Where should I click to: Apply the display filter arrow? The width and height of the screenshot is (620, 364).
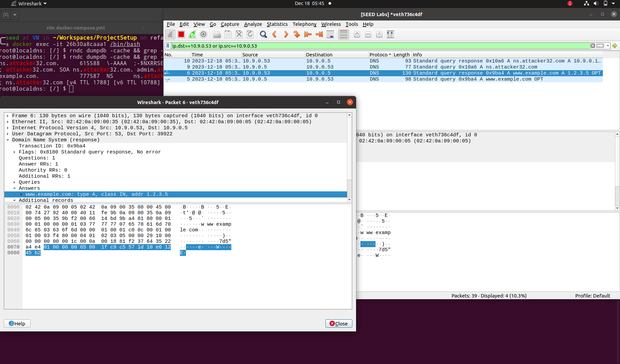(x=600, y=46)
